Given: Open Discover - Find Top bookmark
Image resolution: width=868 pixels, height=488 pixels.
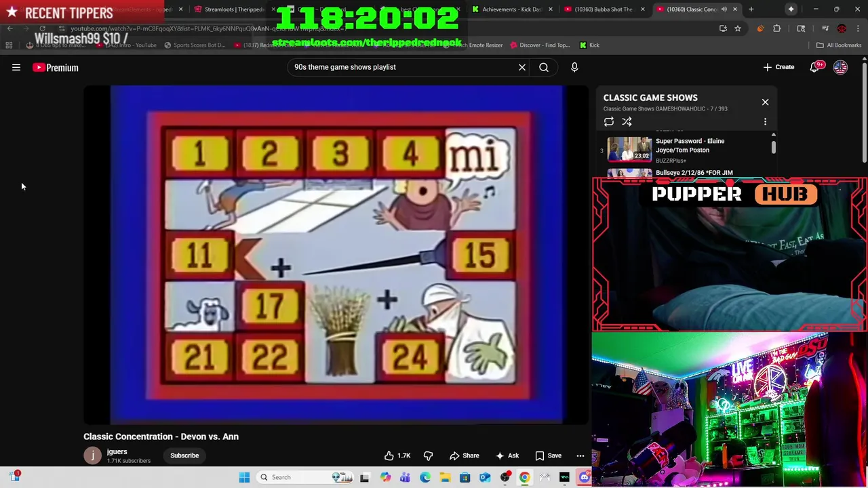Looking at the screenshot, I should 540,45.
